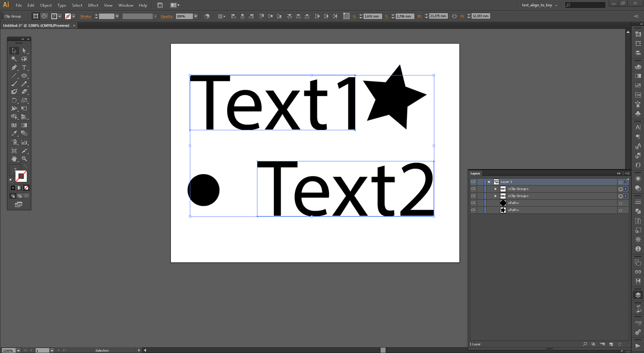
Task: Activate the Eyedropper tool
Action: [x=14, y=133]
